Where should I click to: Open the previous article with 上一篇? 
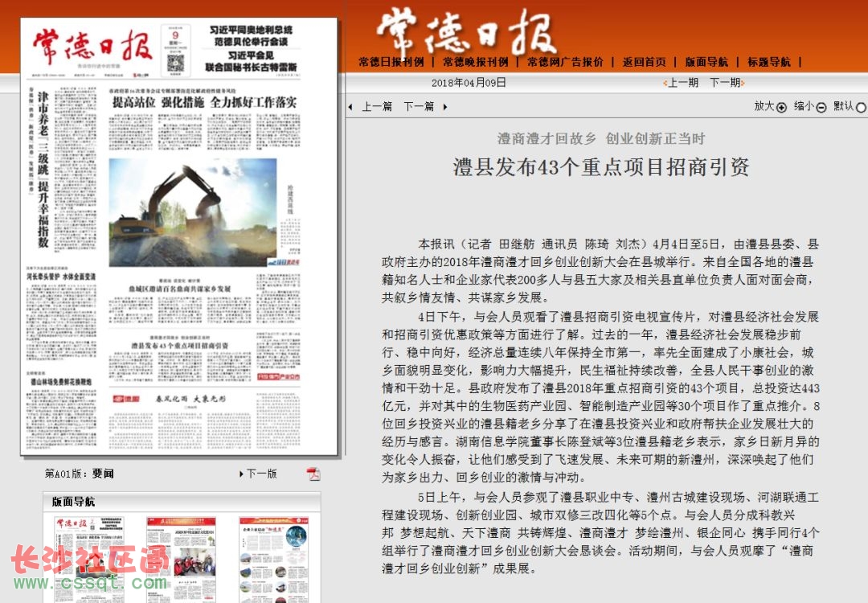coord(377,106)
